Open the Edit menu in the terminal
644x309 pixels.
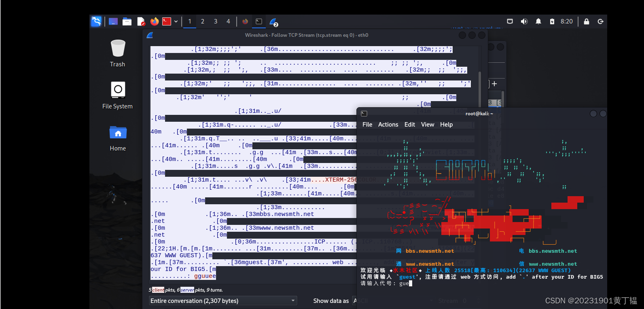point(410,125)
